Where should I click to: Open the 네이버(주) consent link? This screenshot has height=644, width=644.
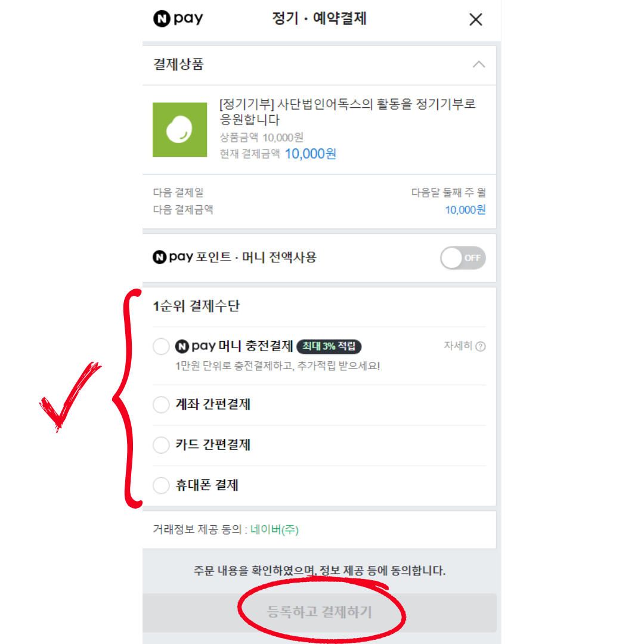coord(274,530)
